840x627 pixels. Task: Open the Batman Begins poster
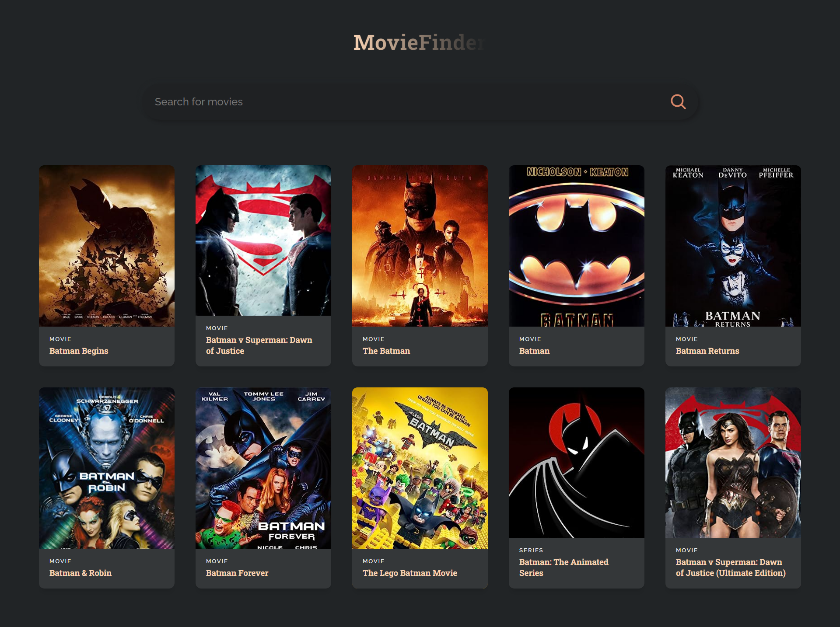[106, 246]
